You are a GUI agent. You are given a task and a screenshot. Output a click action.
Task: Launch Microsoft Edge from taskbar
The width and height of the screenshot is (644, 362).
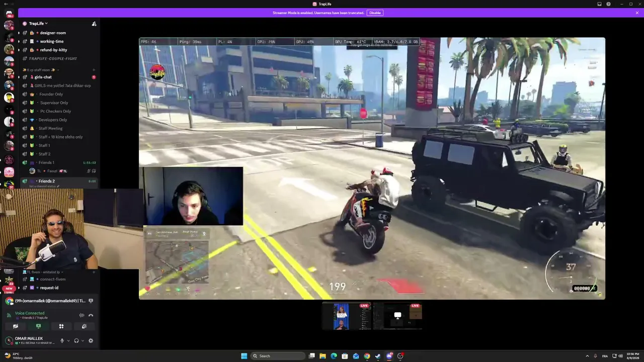click(334, 356)
